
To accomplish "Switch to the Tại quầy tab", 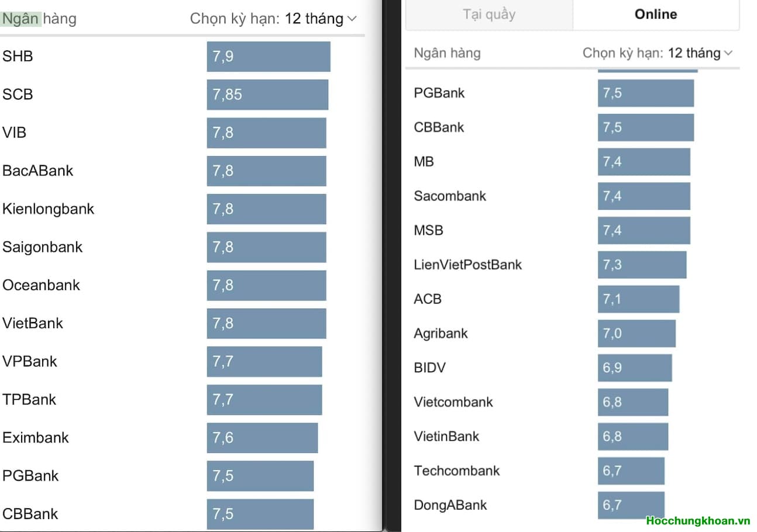I will pos(489,14).
